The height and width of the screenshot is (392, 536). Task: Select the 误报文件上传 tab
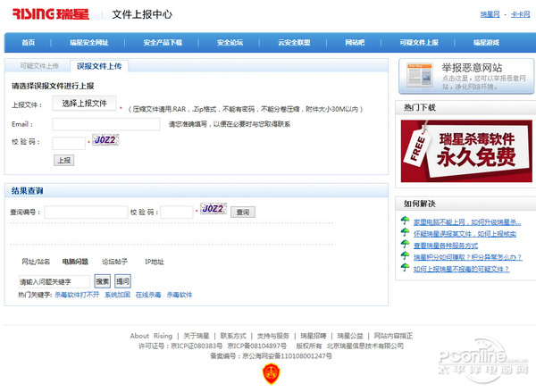click(99, 66)
